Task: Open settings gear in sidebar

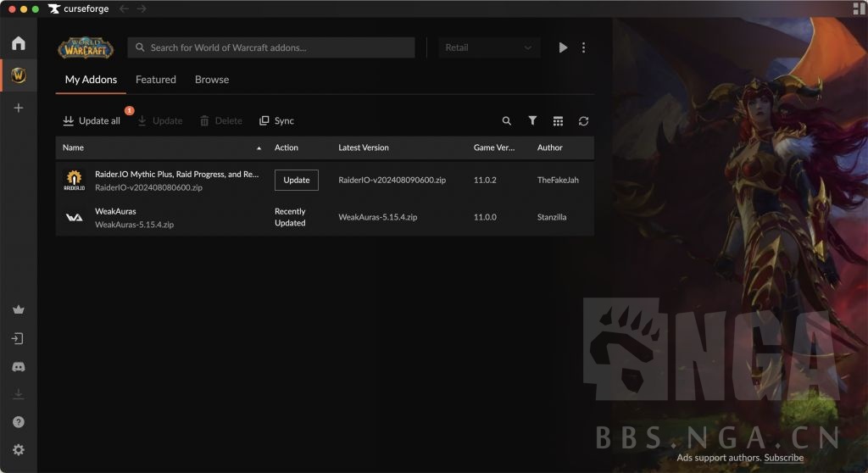Action: 18,450
